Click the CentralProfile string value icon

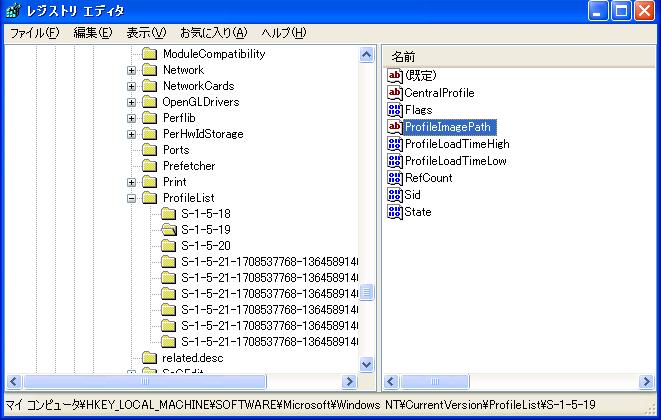click(x=395, y=93)
